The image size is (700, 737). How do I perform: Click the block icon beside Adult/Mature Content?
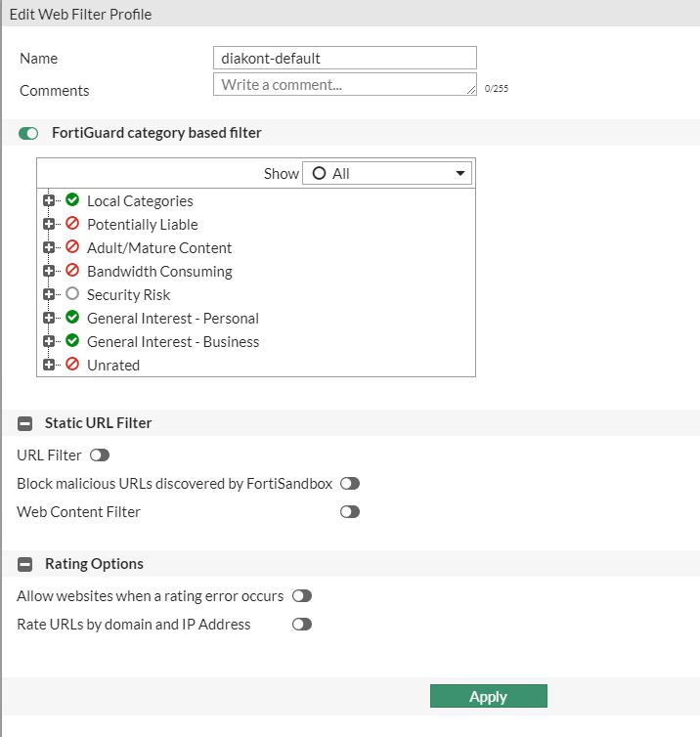click(x=72, y=247)
